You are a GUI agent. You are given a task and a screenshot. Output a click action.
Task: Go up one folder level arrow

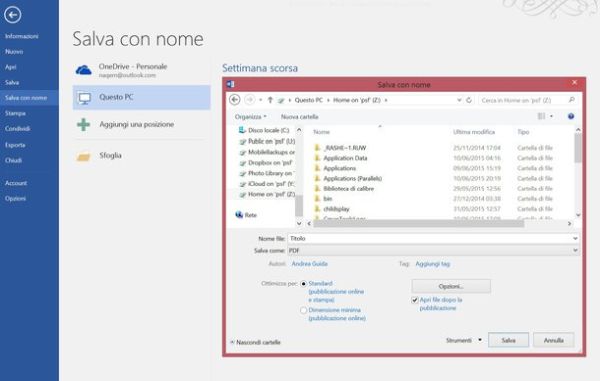point(270,100)
